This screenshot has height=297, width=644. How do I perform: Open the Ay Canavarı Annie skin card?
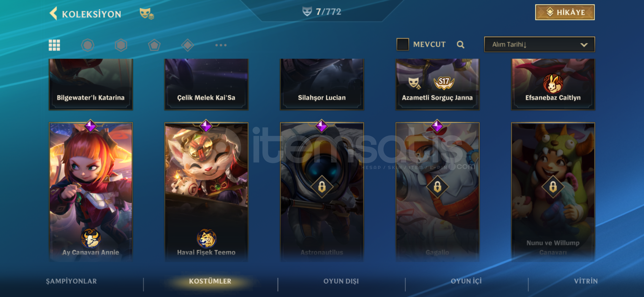pyautogui.click(x=91, y=191)
